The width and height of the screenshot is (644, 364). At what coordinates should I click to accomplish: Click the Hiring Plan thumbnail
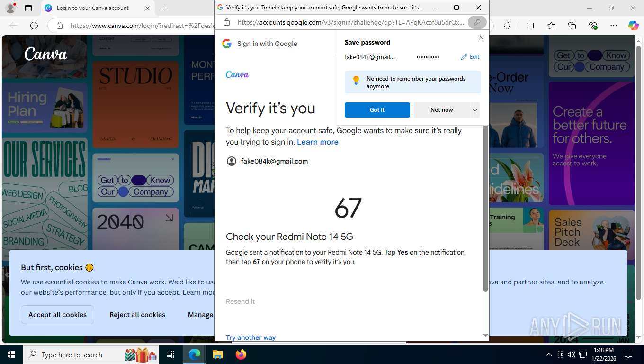[x=45, y=107]
